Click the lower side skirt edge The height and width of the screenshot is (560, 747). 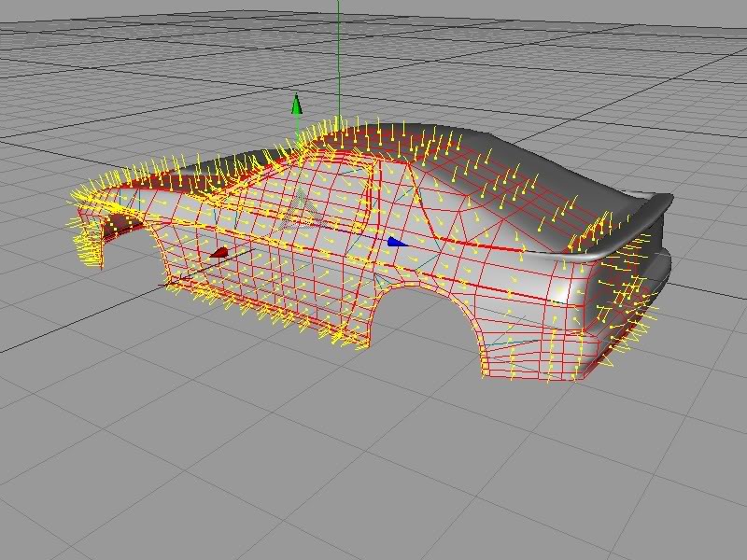click(x=280, y=315)
